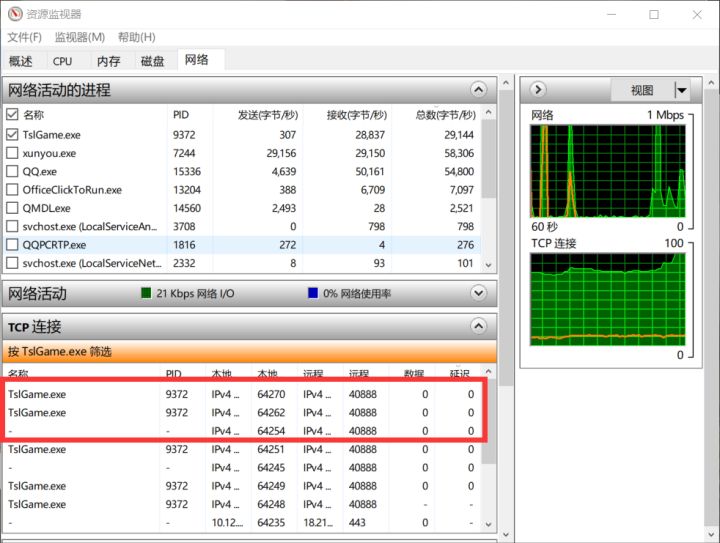Click scroll-up arrow of the main pane scrollbar
This screenshot has height=543, width=720.
coord(506,83)
